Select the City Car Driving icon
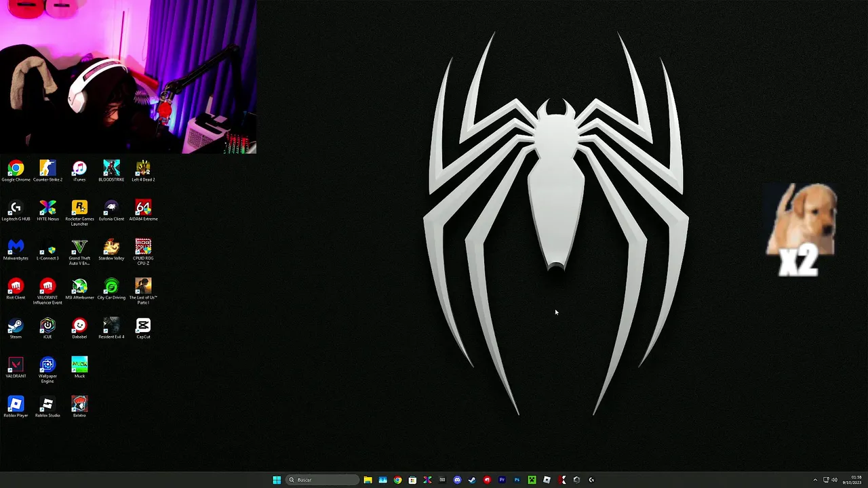Viewport: 868px width, 488px height. pyautogui.click(x=111, y=289)
